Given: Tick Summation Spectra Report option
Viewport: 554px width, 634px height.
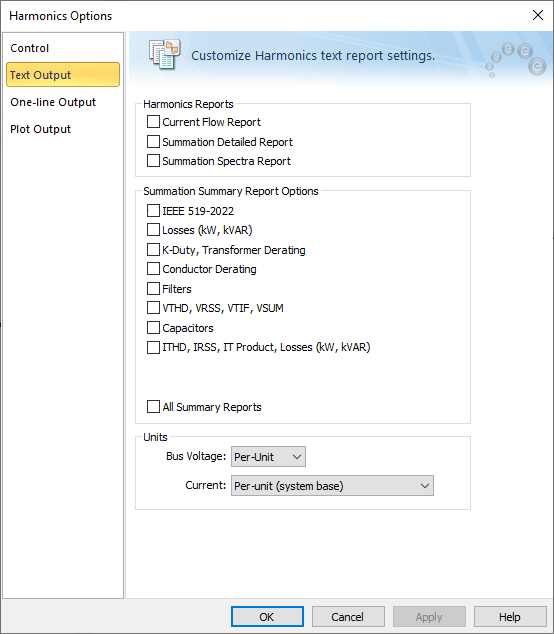Looking at the screenshot, I should click(153, 161).
